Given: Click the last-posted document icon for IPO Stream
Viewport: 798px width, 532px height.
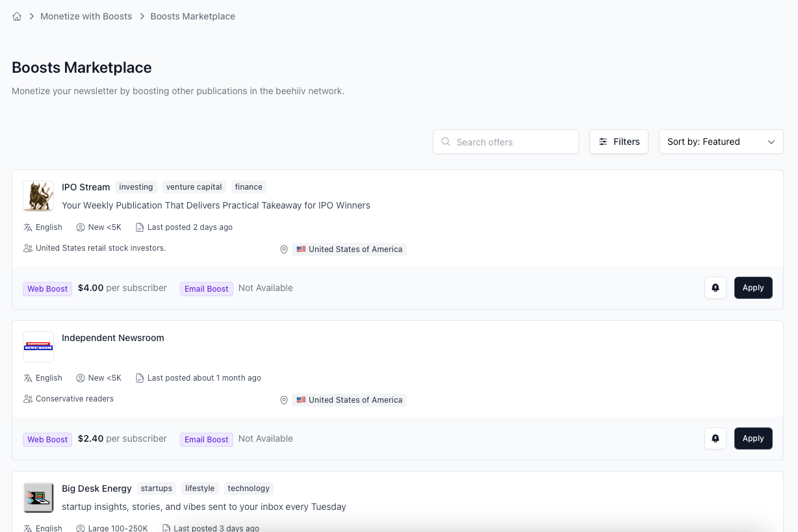Looking at the screenshot, I should coord(140,227).
